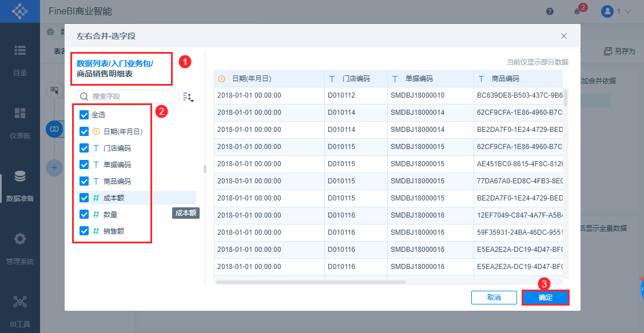
Task: Click the merge step icon in background
Action: pyautogui.click(x=54, y=129)
